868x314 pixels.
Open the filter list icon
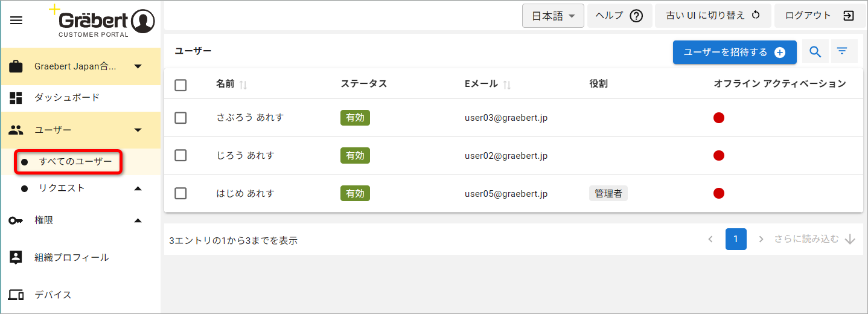[842, 52]
